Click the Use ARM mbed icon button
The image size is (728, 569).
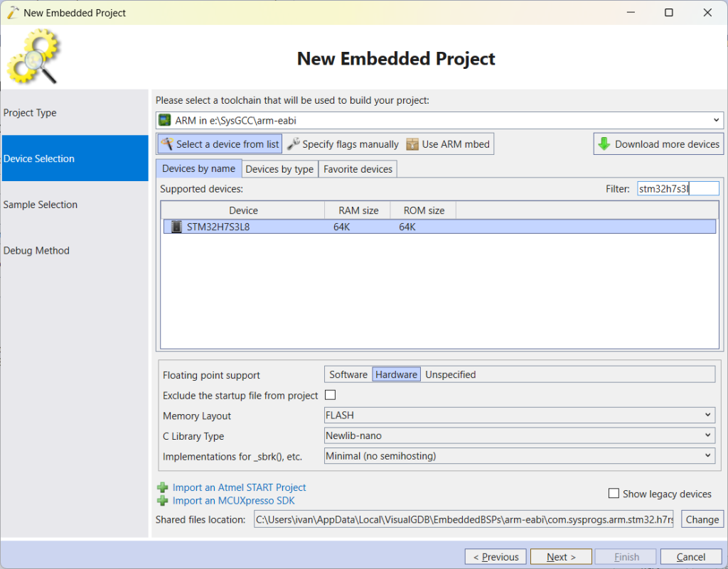click(x=412, y=143)
